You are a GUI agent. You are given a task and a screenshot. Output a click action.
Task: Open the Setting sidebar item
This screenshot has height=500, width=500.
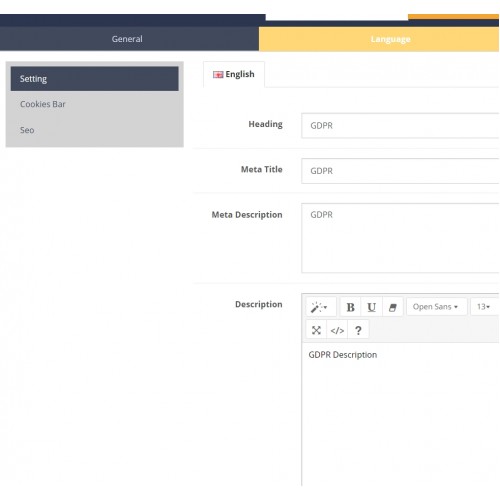(95, 79)
